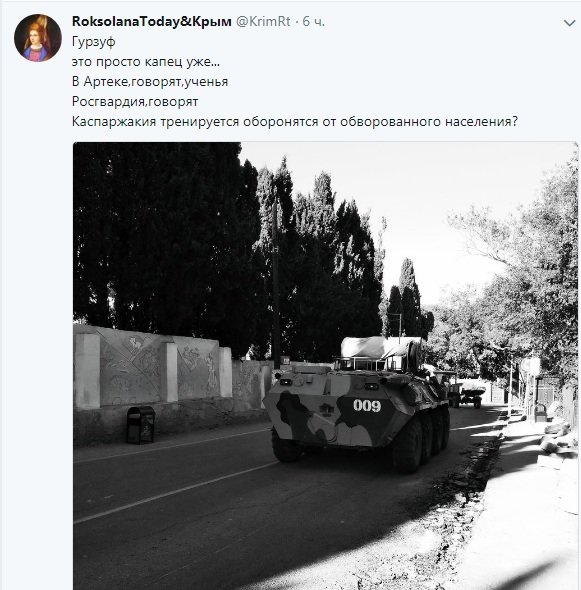This screenshot has height=590, width=581.
Task: Click the 009 number on the armored vehicle
Action: point(367,405)
